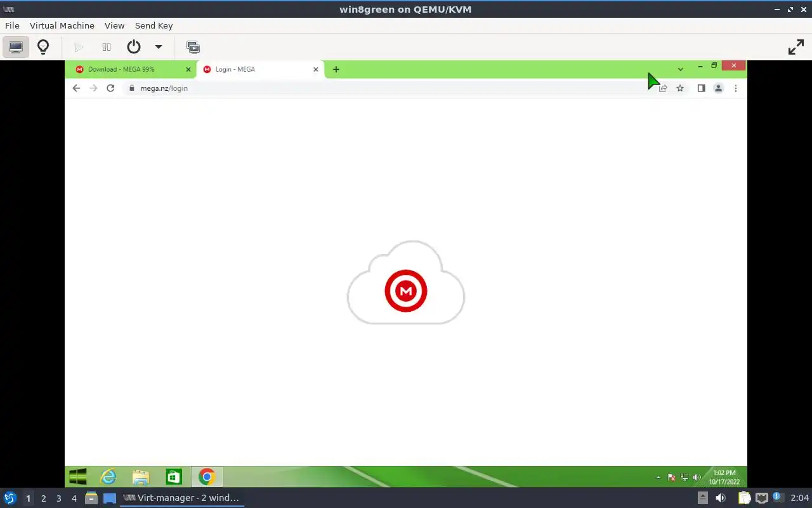Open a new Chrome tab
This screenshot has width=812, height=508.
click(x=336, y=69)
